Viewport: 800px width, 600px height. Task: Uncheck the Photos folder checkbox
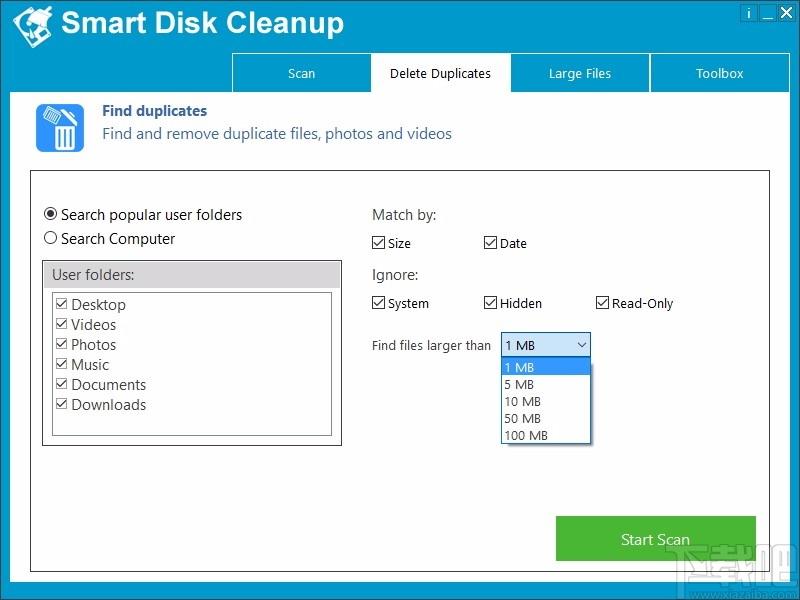(x=62, y=344)
